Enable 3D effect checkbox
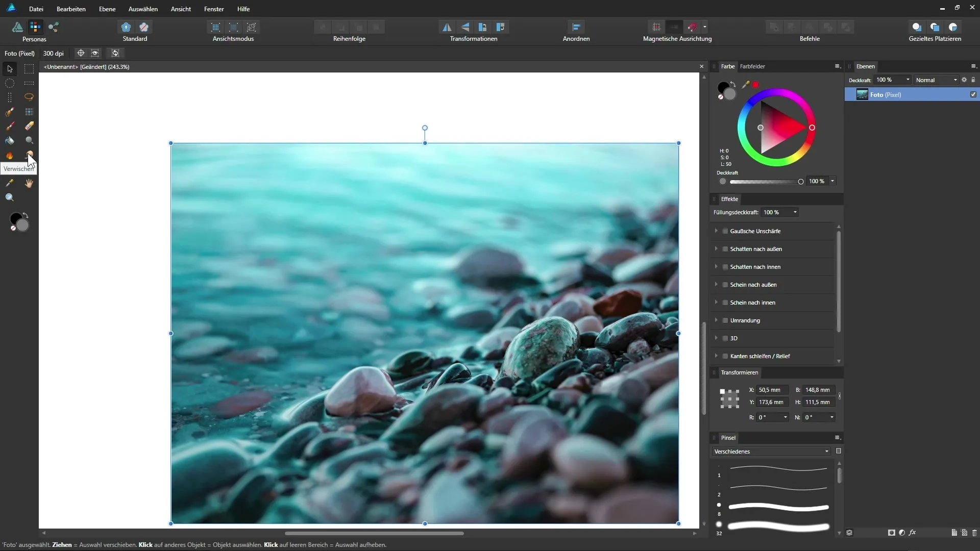Screen dimensions: 980x551 tap(725, 338)
